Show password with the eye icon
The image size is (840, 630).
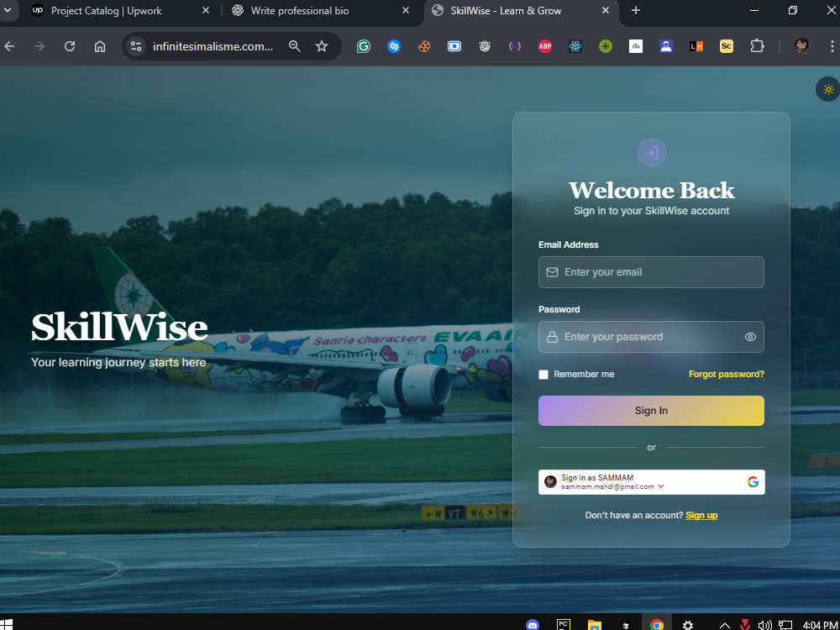click(x=750, y=337)
